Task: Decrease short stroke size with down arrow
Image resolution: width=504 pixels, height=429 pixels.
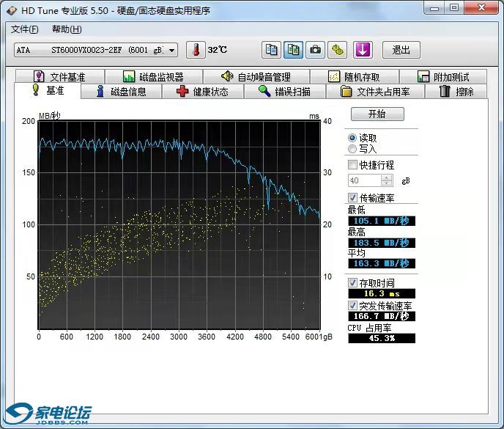Action: tap(386, 183)
